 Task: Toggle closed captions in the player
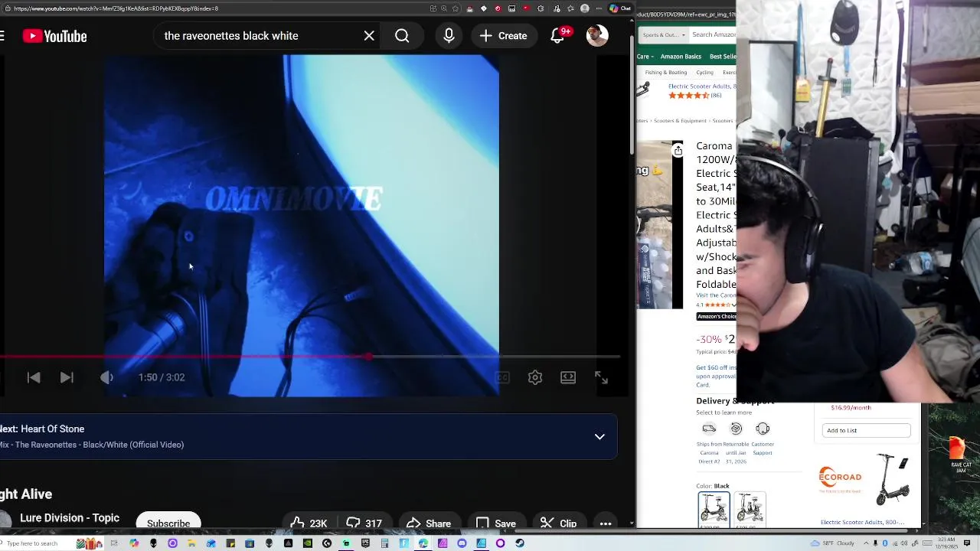(x=502, y=377)
